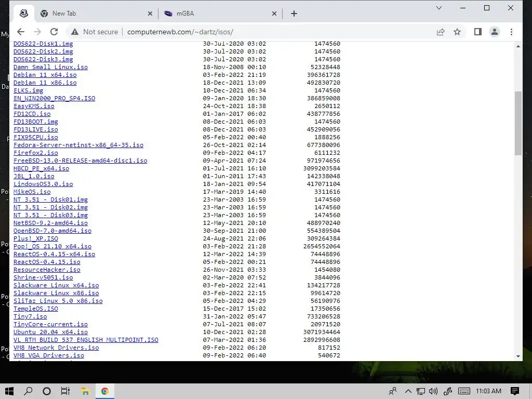The width and height of the screenshot is (532, 399).
Task: Click the vertical scrollbar thumb
Action: click(x=518, y=124)
